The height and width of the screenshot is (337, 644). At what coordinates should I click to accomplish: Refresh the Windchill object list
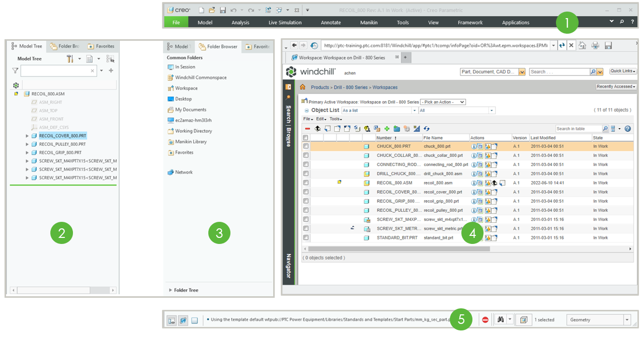(427, 129)
